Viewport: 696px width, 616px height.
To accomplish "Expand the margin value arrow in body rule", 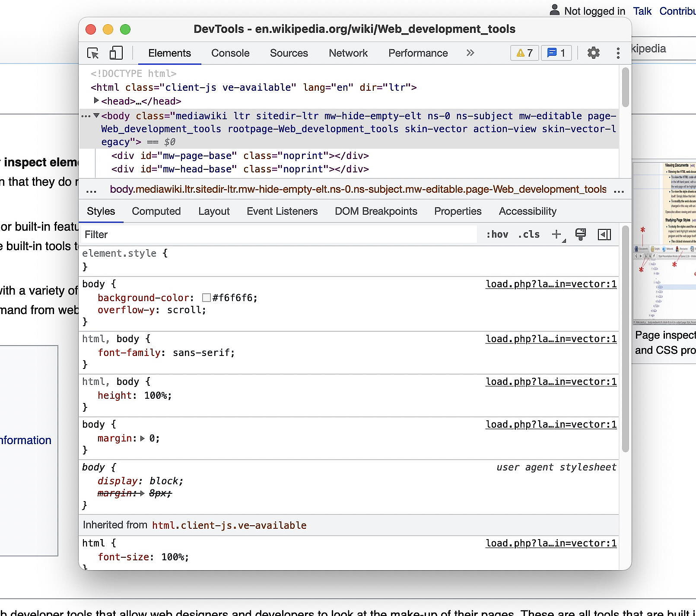I will tap(143, 438).
